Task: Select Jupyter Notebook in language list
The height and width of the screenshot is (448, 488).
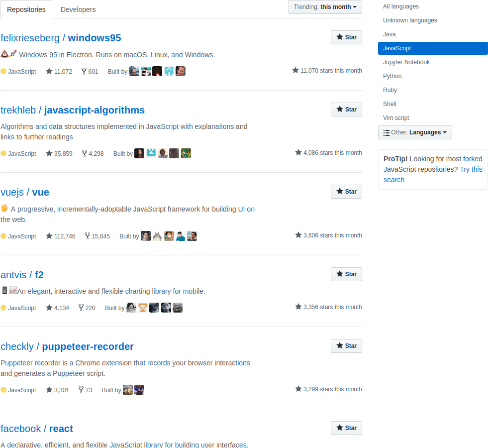Action: pos(406,62)
